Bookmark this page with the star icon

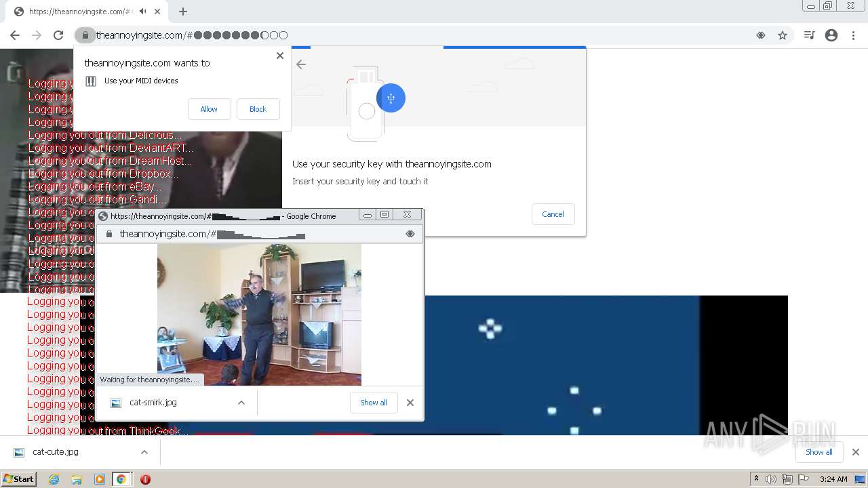[783, 35]
